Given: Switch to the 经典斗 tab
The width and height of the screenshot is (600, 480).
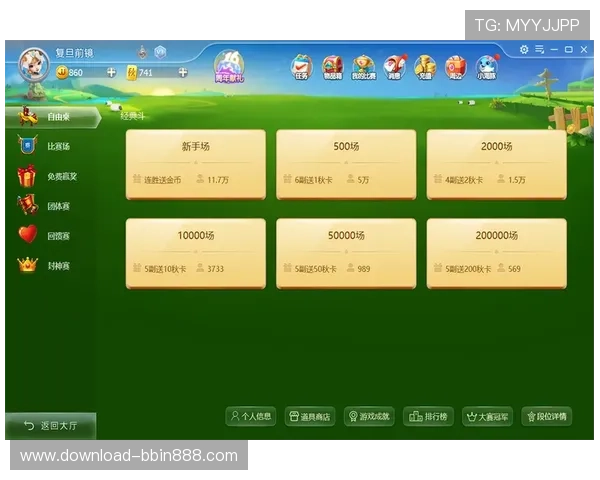Looking at the screenshot, I should click(x=133, y=116).
